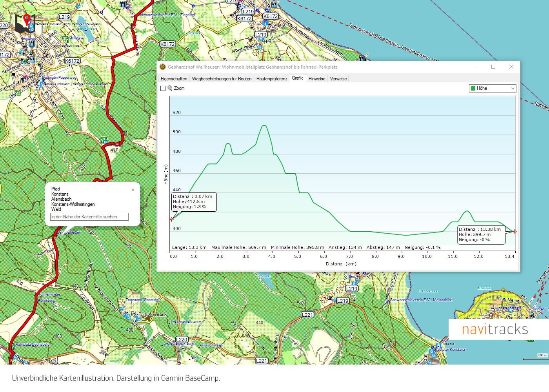Click the red end marker on elevation profile
Viewport: 549px width, 392px height.
515,232
